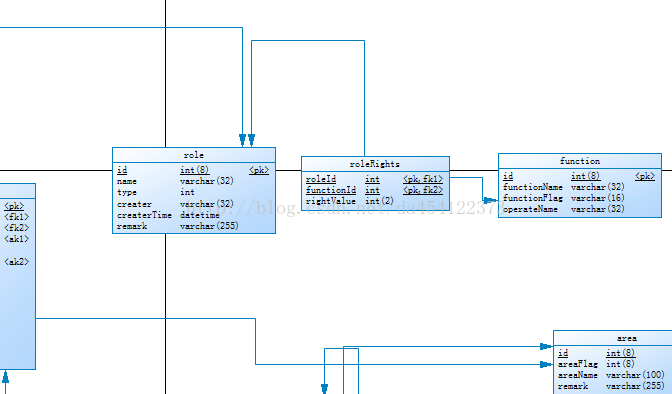Image resolution: width=672 pixels, height=394 pixels.
Task: Click the name column in role table
Action: coord(127,181)
